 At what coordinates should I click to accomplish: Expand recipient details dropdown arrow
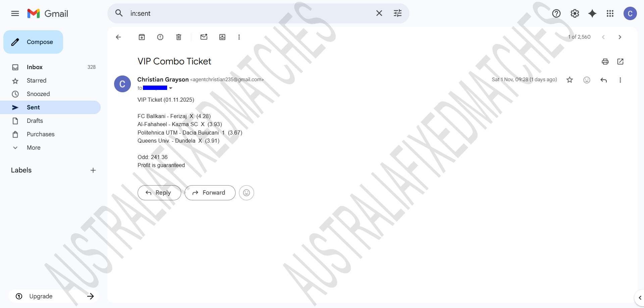tap(170, 88)
